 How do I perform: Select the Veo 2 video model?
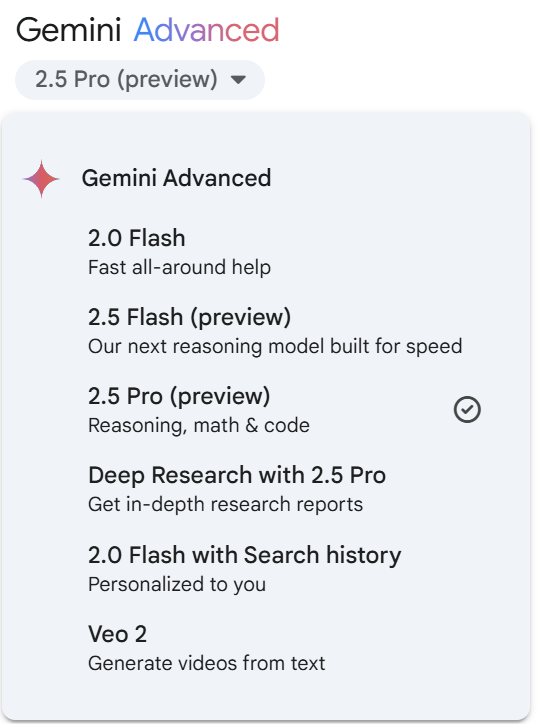pyautogui.click(x=266, y=648)
